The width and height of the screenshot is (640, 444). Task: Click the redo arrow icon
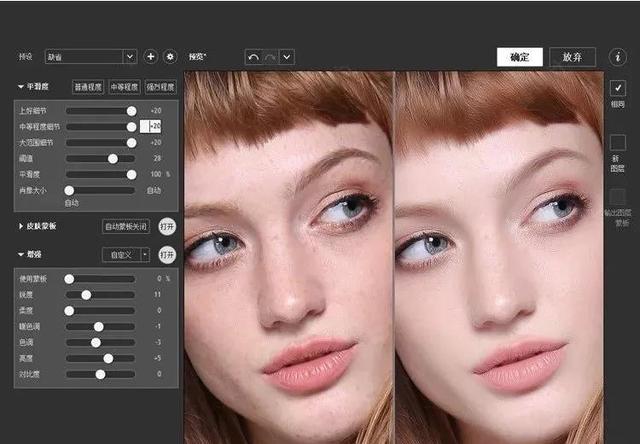pos(270,57)
